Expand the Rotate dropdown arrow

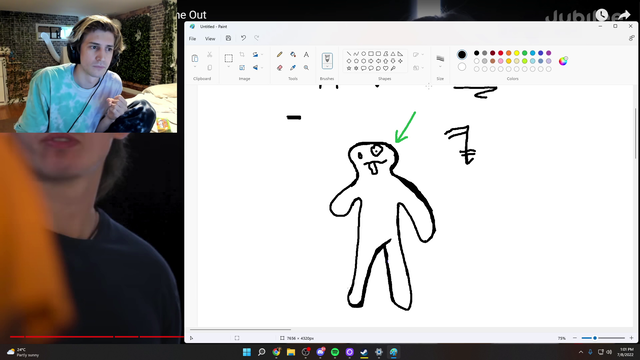click(x=262, y=54)
